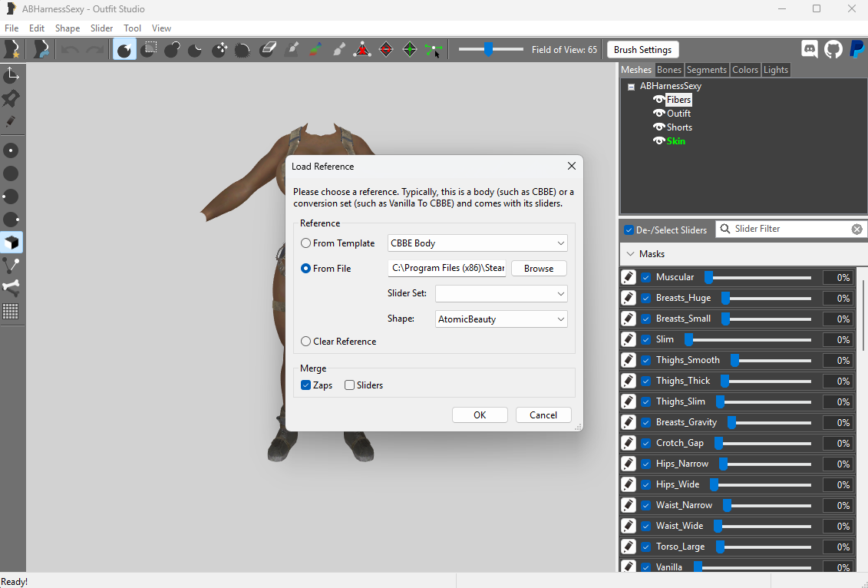The width and height of the screenshot is (868, 588).
Task: Click the edit pencil icon for Slim slider
Action: click(x=629, y=339)
